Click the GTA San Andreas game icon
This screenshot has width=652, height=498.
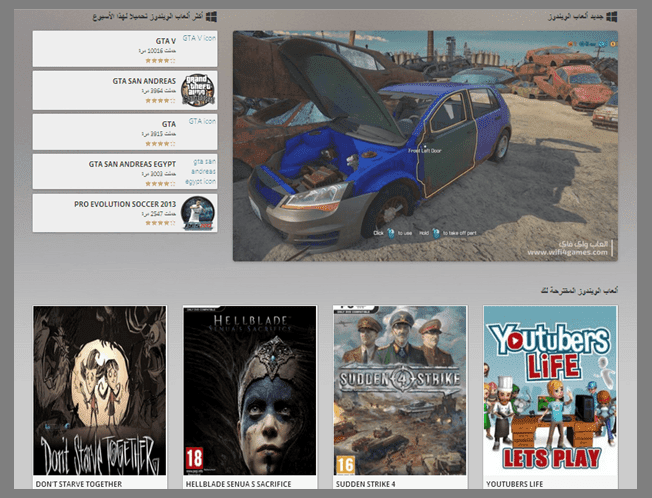coord(197,90)
